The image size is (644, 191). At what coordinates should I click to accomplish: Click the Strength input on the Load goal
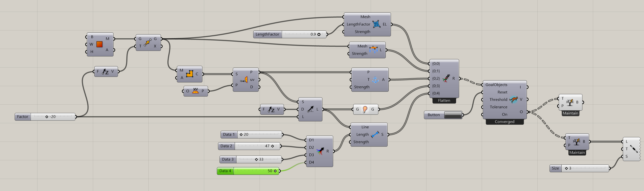360,54
